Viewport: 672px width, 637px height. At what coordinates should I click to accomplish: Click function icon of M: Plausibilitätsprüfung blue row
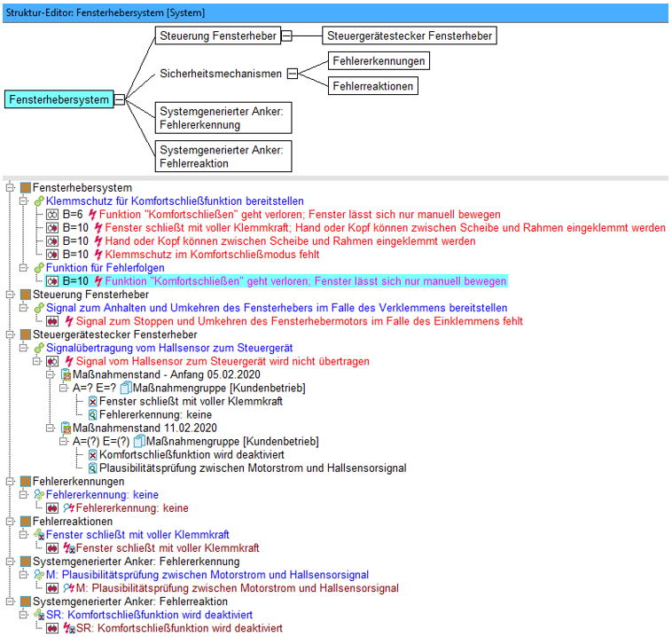click(x=39, y=575)
